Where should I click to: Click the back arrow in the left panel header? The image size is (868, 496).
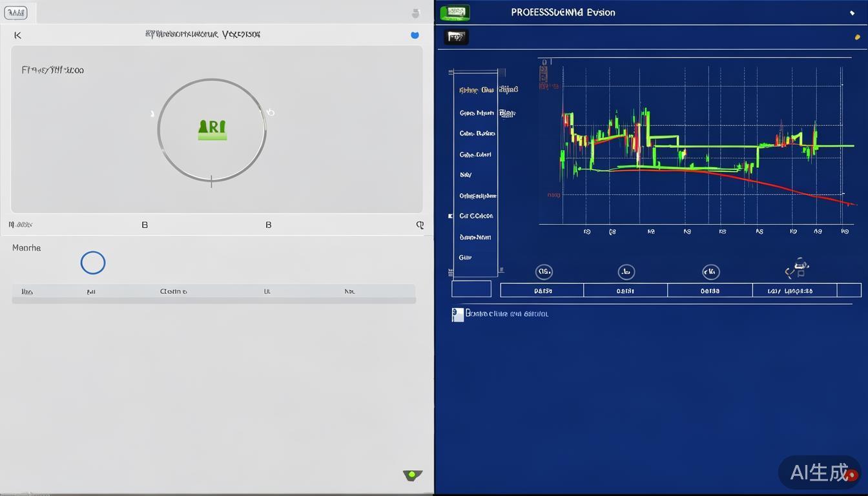pyautogui.click(x=17, y=36)
